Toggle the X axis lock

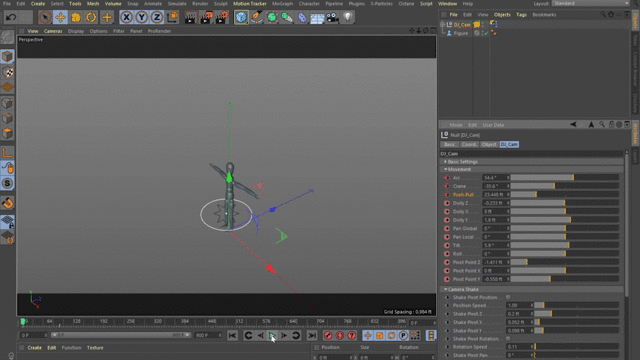[x=127, y=17]
